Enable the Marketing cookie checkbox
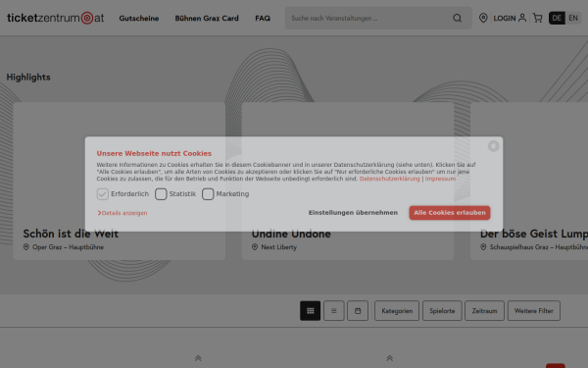The height and width of the screenshot is (368, 588). [208, 194]
